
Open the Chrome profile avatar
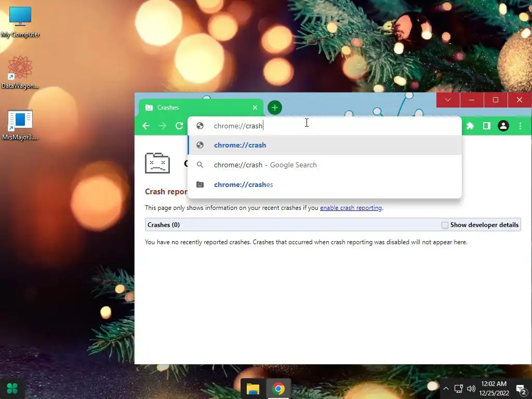point(503,126)
